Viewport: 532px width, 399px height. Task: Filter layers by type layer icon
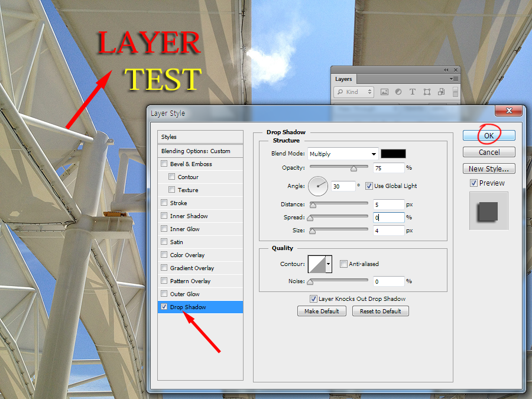[x=412, y=92]
